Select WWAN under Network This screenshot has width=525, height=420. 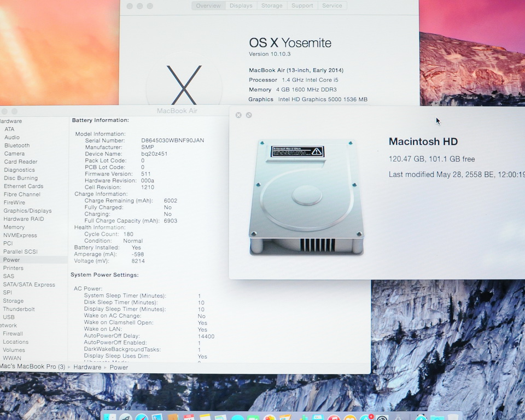click(x=12, y=358)
